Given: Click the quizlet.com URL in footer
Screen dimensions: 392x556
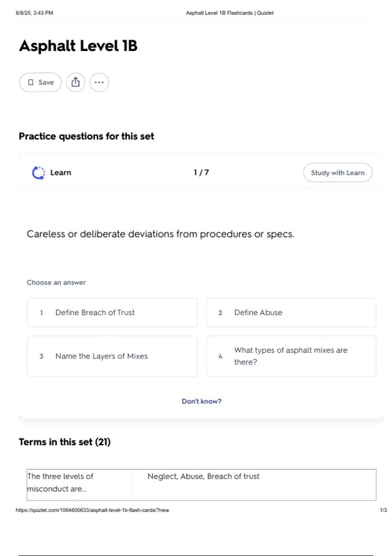Looking at the screenshot, I should [92, 510].
